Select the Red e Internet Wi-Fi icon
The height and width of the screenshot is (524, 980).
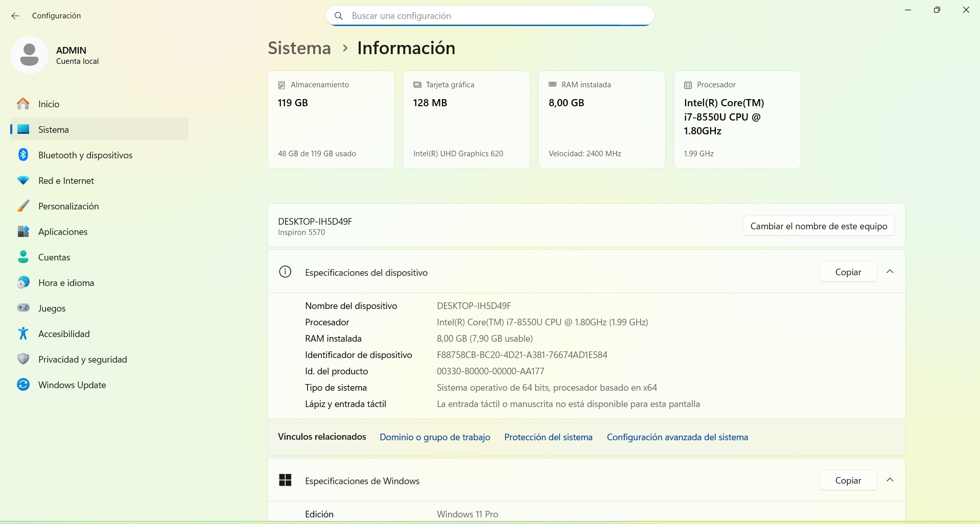(23, 181)
